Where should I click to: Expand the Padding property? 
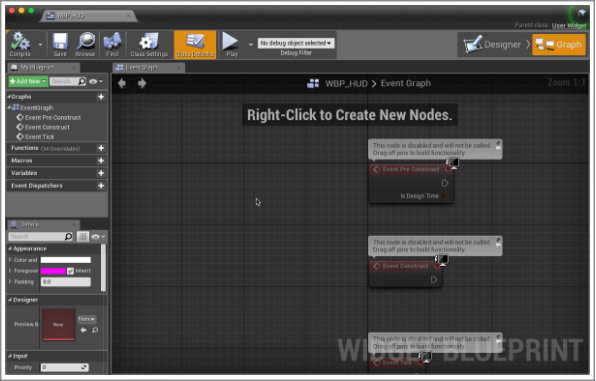coord(10,282)
